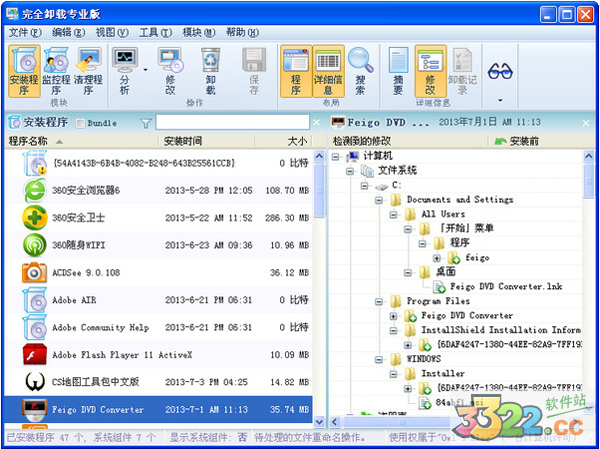The height and width of the screenshot is (449, 600).
Task: Click 10.09 MB size of Flash Player
Action: (x=289, y=355)
